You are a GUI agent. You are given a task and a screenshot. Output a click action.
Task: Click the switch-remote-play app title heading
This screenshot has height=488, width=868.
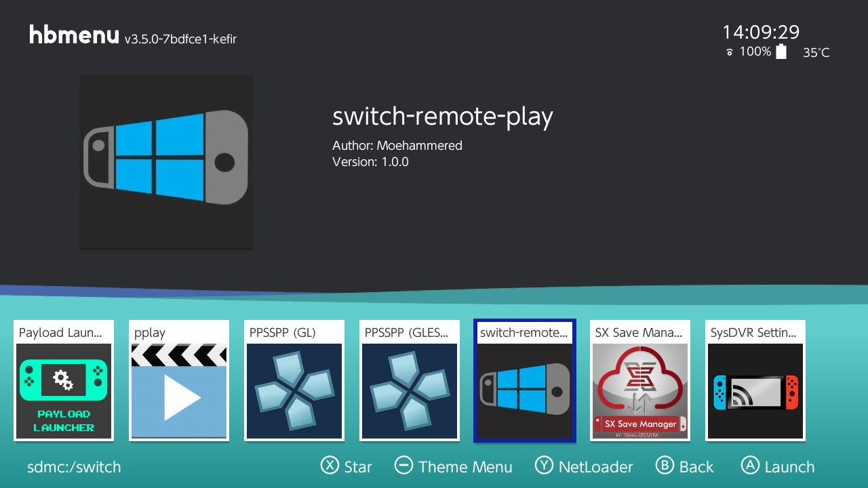coord(443,117)
